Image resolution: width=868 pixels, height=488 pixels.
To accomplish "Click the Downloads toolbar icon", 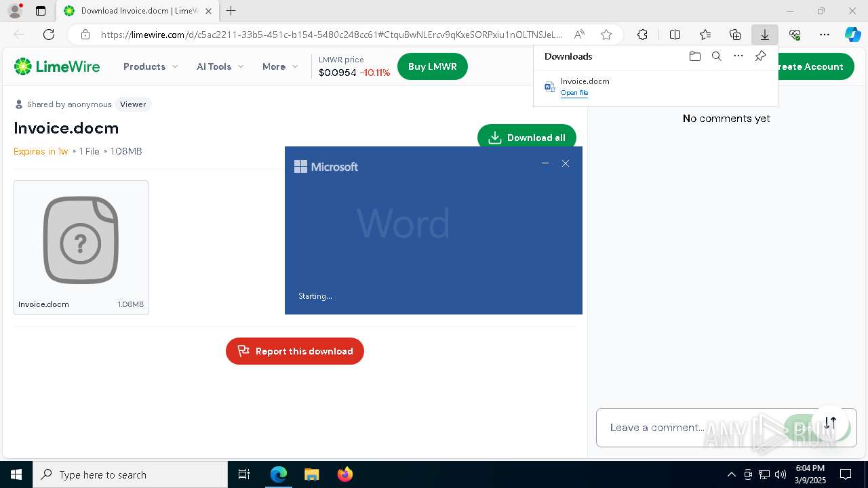I will click(764, 35).
